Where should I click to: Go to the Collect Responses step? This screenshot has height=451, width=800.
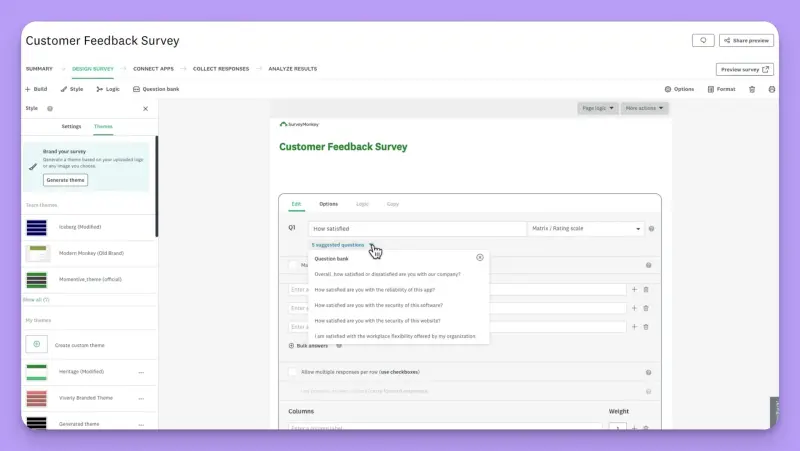tap(221, 69)
